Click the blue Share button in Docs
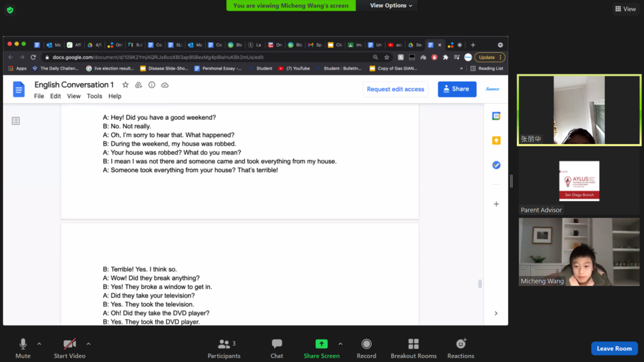This screenshot has height=362, width=644. coord(457,89)
